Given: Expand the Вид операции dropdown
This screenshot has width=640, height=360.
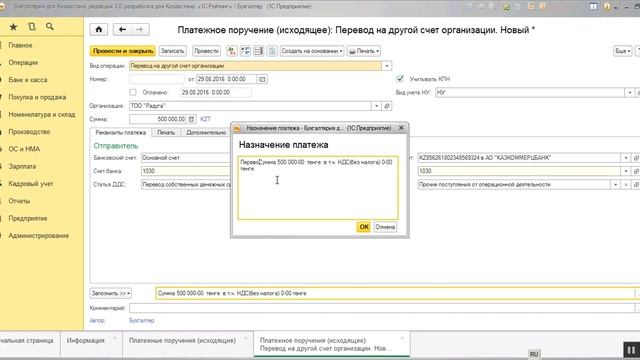Looking at the screenshot, I should tap(387, 66).
